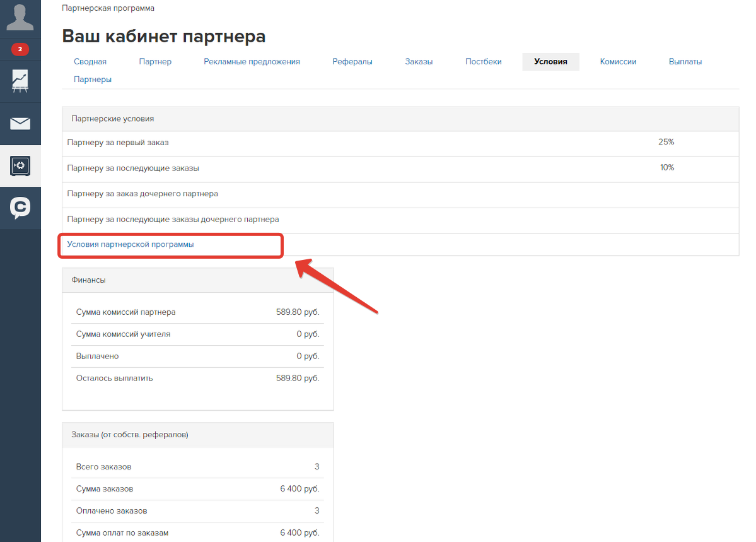Click the Осталось выплатить label

[114, 379]
